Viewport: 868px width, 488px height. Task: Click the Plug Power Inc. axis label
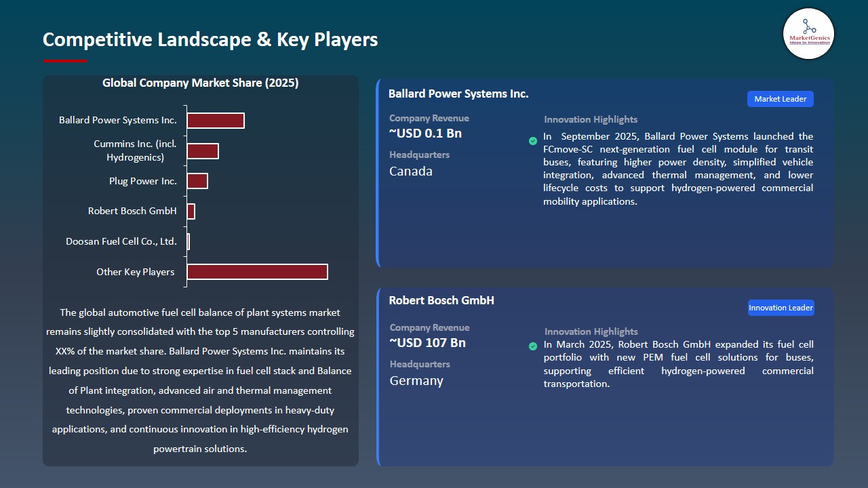(x=143, y=181)
